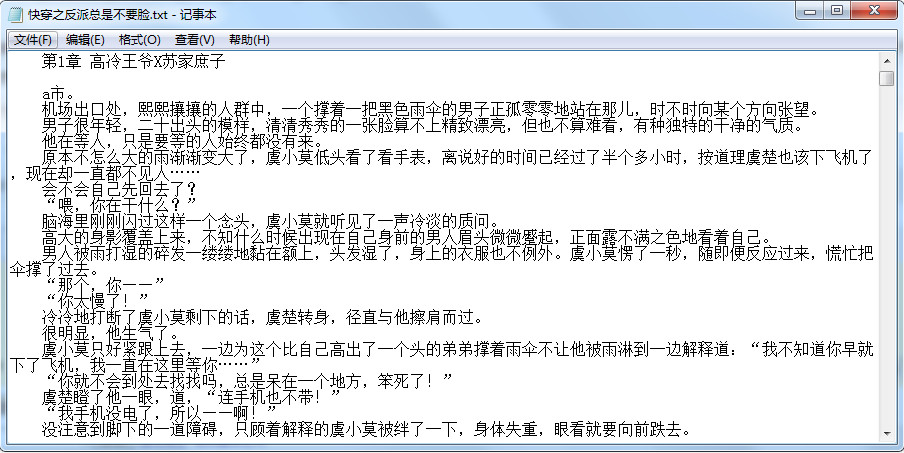Click the line starting 男人被雨打湿的碎发
904x453 pixels.
(457, 253)
